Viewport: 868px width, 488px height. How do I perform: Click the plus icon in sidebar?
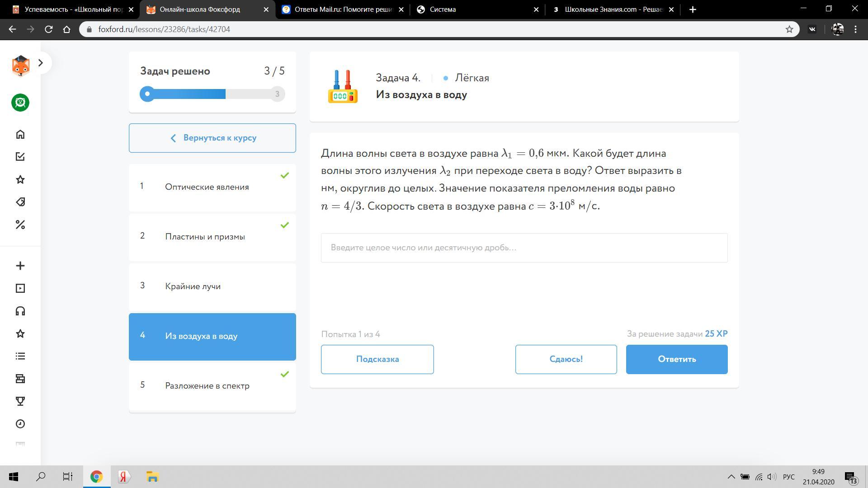[x=20, y=266]
